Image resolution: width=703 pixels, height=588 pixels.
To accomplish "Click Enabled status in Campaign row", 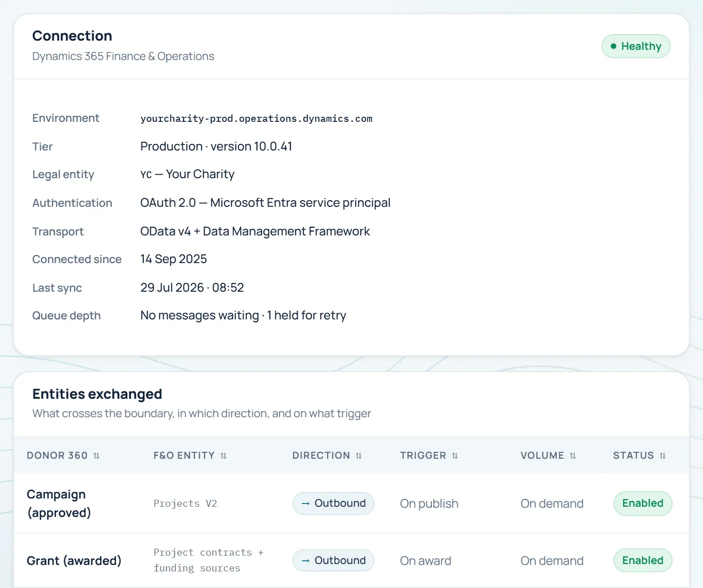I will click(x=643, y=503).
